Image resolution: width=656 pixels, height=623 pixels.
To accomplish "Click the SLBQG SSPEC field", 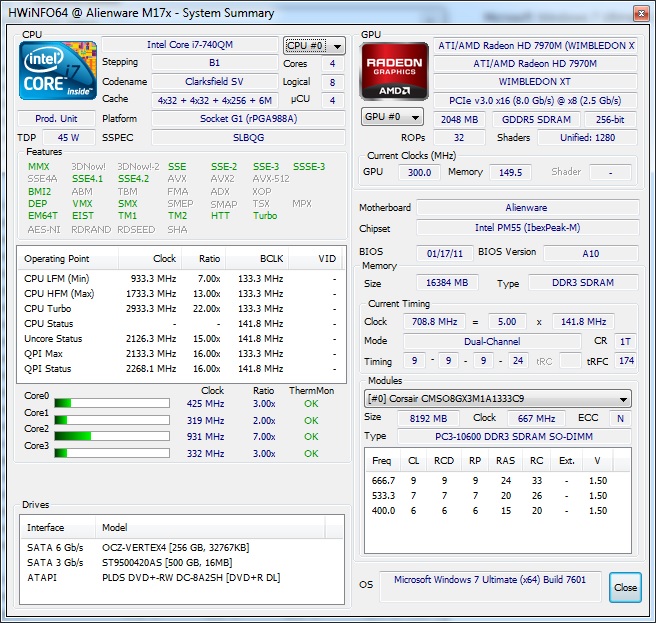I will (x=249, y=138).
